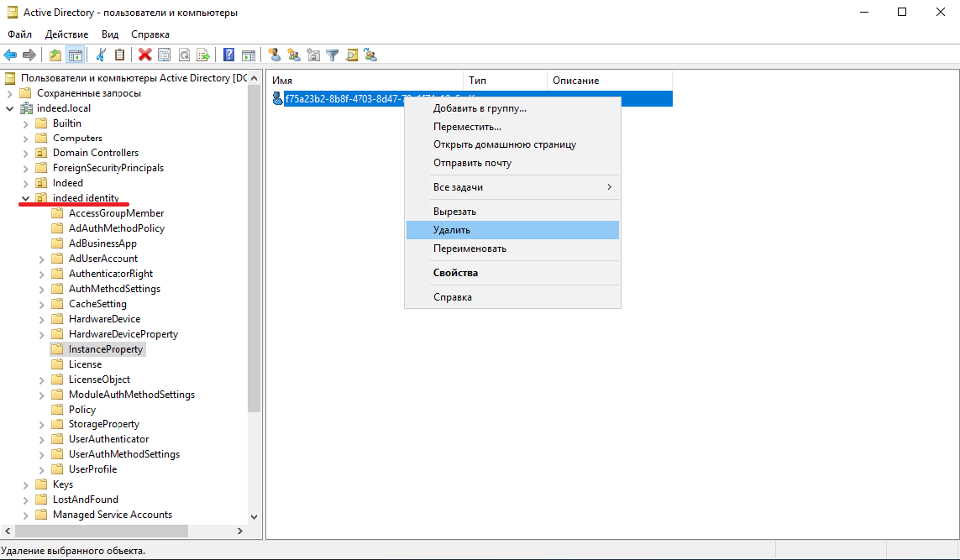
Task: Click the funnel Filter icon in toolbar
Action: (333, 55)
